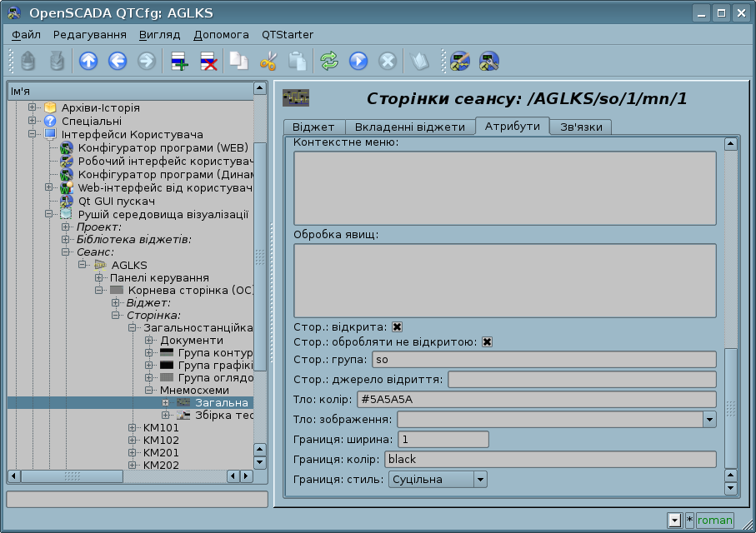Open the 'Редагування' menu

pyautogui.click(x=89, y=35)
